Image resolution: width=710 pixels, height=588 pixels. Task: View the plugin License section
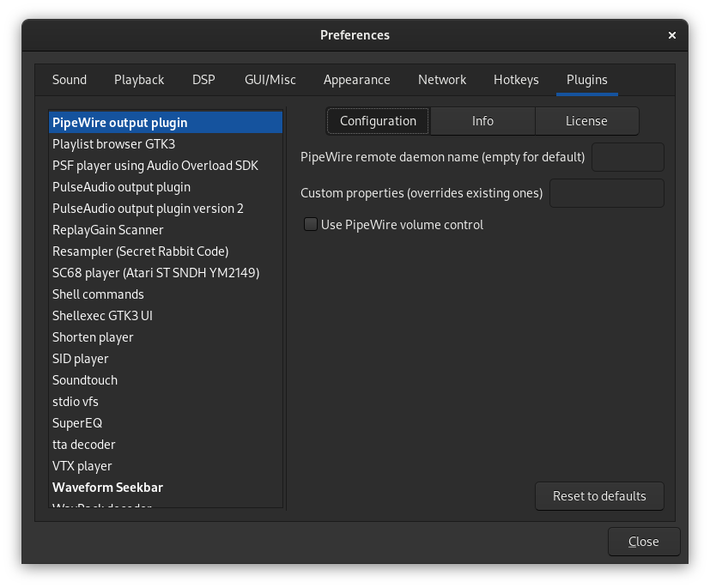click(x=586, y=121)
